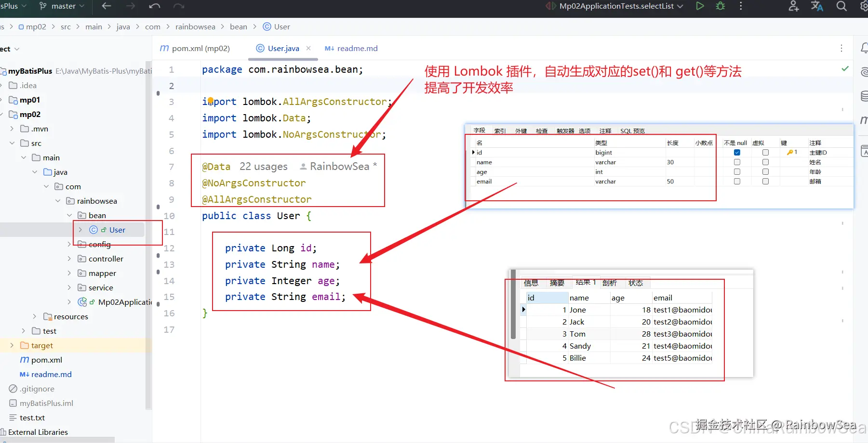Click the Translate icon in title bar
Viewport: 868px width, 443px height.
click(x=817, y=6)
